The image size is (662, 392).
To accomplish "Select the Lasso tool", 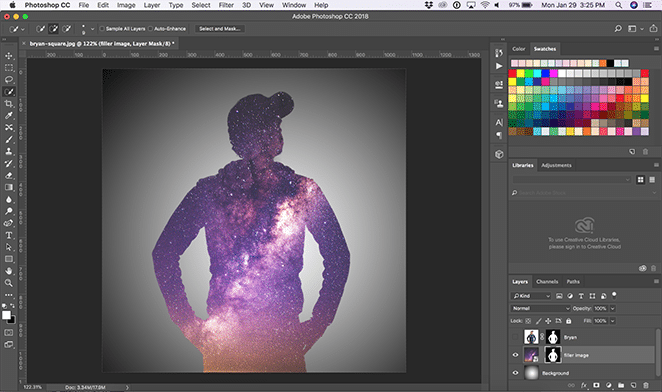I will [x=8, y=79].
